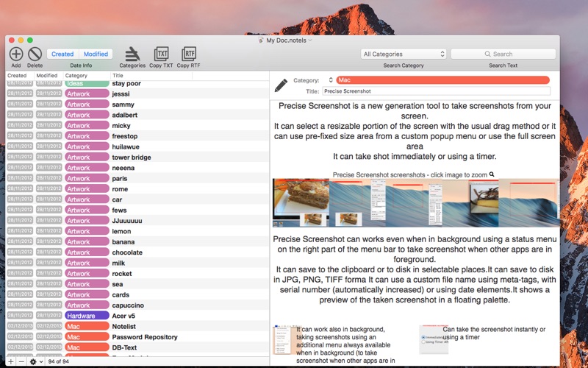
Task: Open the All Categories search dropdown
Action: (404, 54)
